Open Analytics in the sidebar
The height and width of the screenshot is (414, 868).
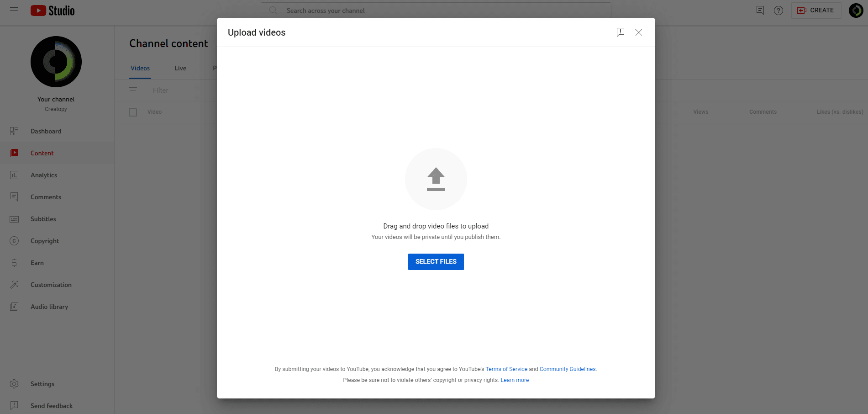44,175
